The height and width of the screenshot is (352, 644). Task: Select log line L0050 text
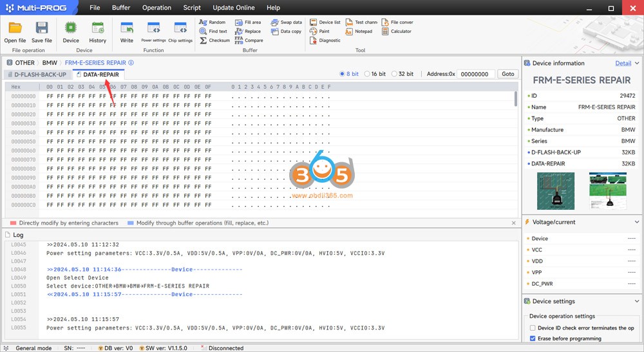tap(128, 286)
